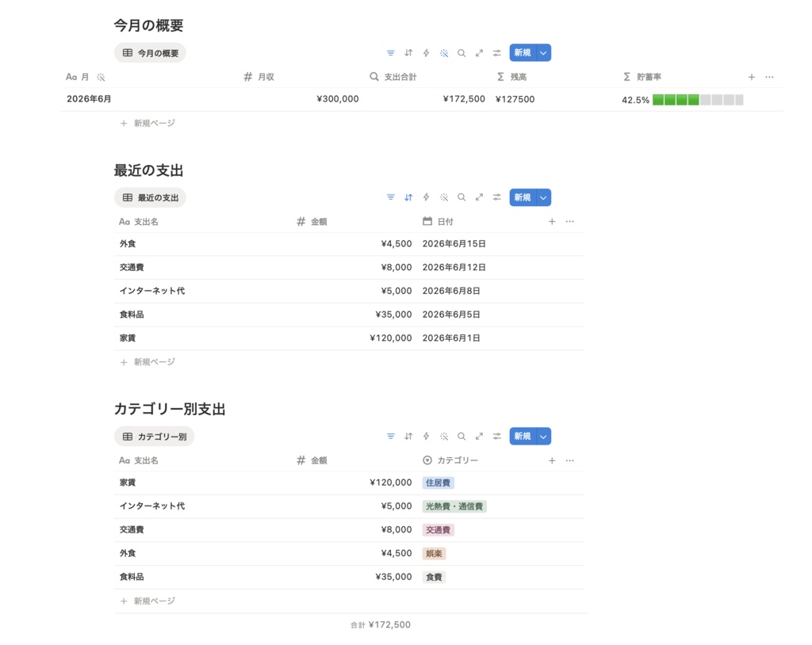Select カテゴリー別 table view tab
Image resolution: width=812 pixels, height=645 pixels.
point(155,437)
